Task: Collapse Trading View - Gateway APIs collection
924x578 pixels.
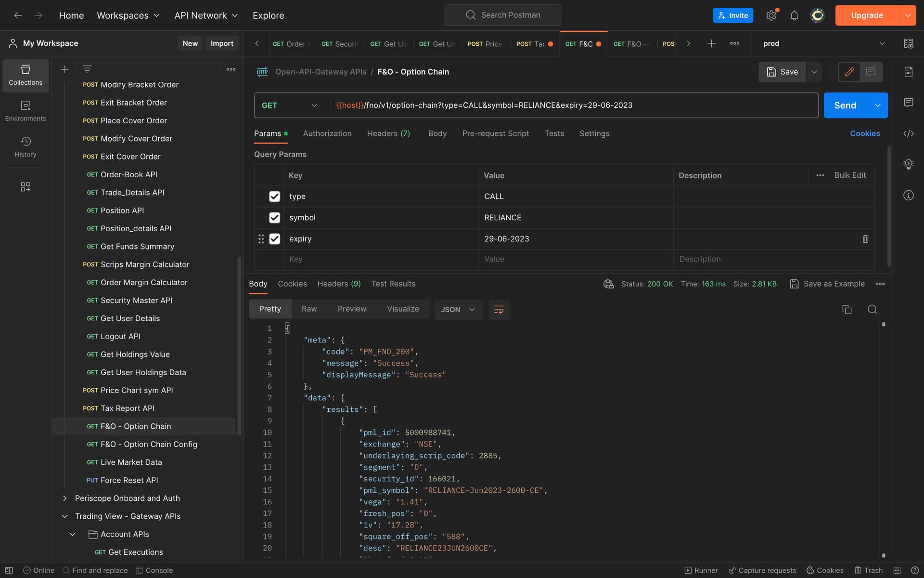Action: point(65,516)
